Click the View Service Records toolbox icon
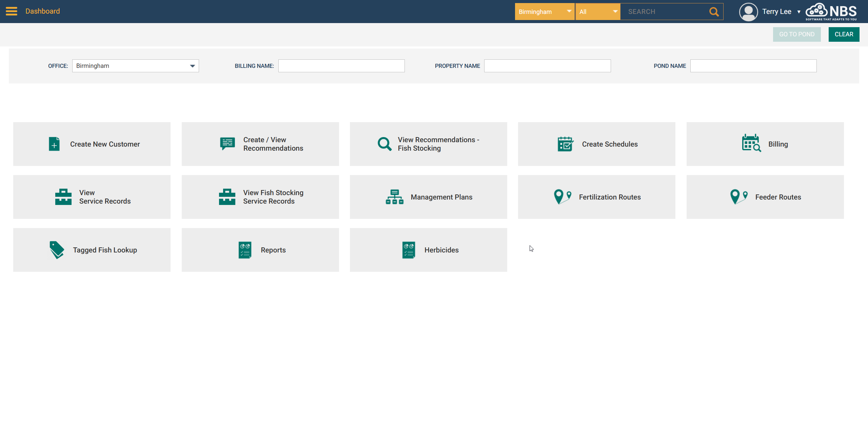Viewport: 868px width, 434px height. [63, 197]
